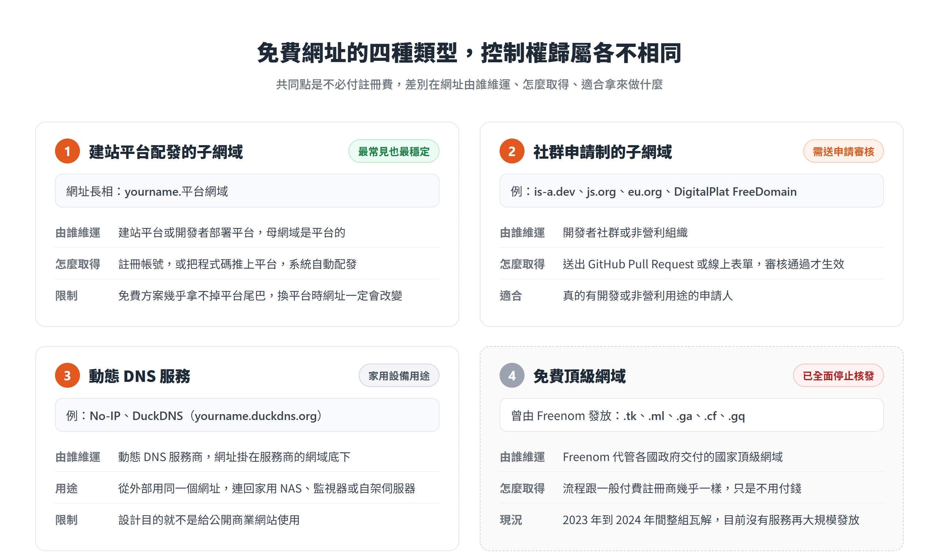Image resolution: width=939 pixels, height=560 pixels.
Task: Click the orange number 2 badge
Action: pos(512,151)
